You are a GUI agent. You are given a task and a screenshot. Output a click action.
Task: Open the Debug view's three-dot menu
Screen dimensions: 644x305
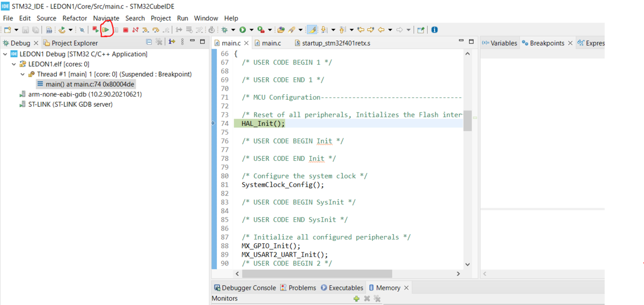click(x=182, y=42)
